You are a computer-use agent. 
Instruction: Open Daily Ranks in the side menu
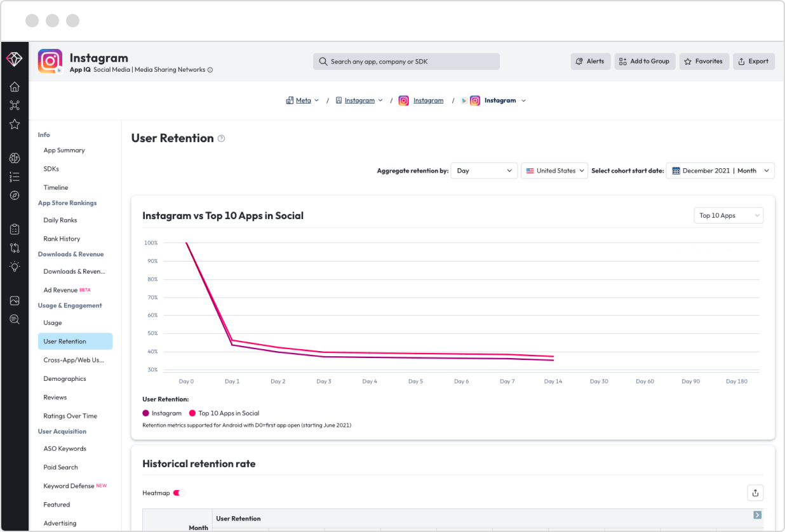click(60, 220)
